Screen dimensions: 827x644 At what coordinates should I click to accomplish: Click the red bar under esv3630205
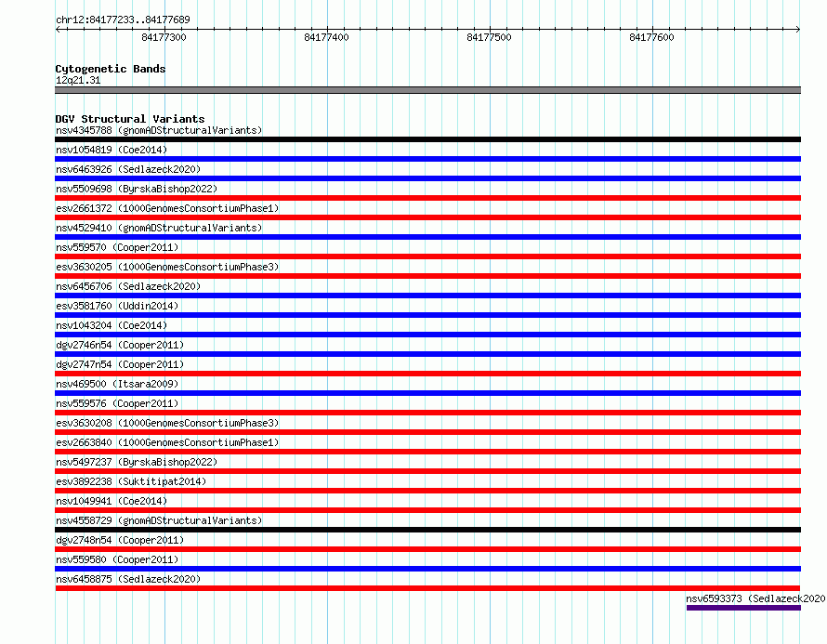click(427, 276)
